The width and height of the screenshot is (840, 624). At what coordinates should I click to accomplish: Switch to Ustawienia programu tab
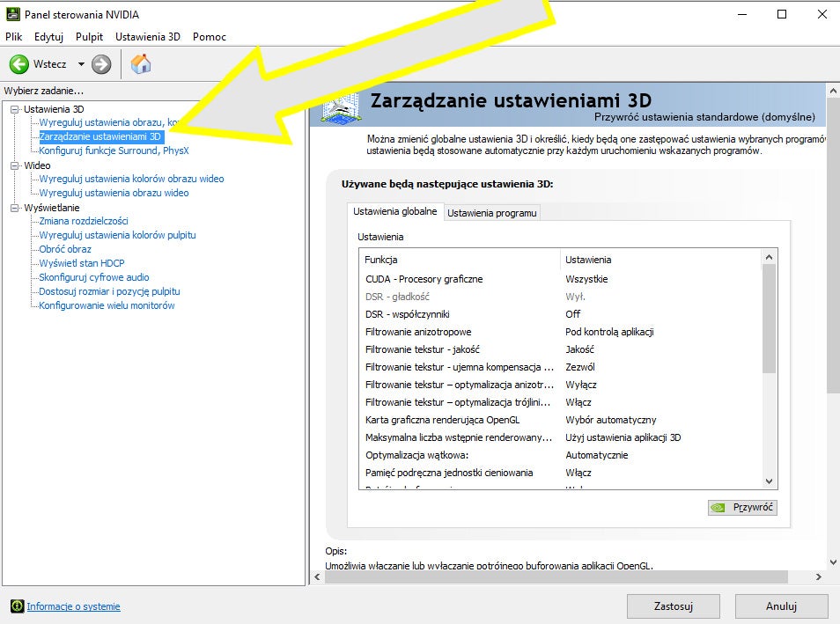[x=492, y=213]
